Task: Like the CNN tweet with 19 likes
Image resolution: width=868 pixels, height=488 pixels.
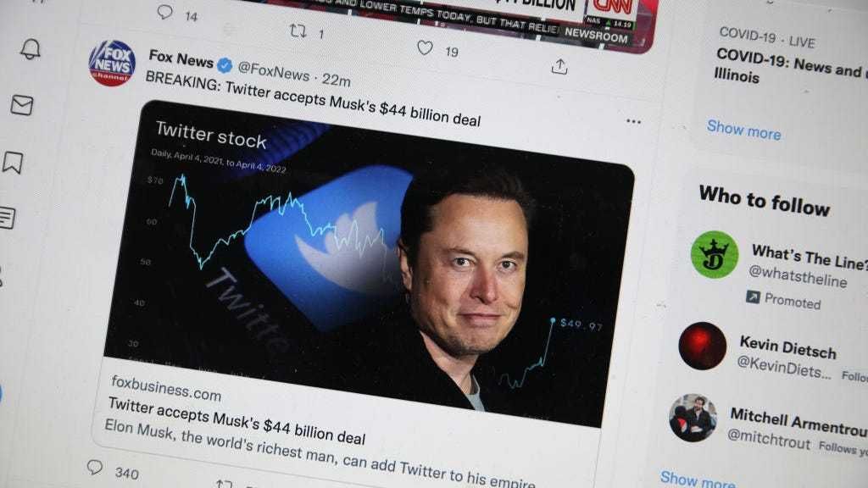Action: pyautogui.click(x=426, y=48)
